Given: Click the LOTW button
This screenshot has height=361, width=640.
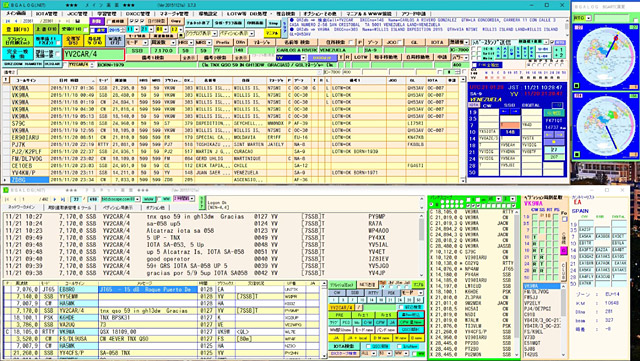Looking at the screenshot, I should coord(360,57).
